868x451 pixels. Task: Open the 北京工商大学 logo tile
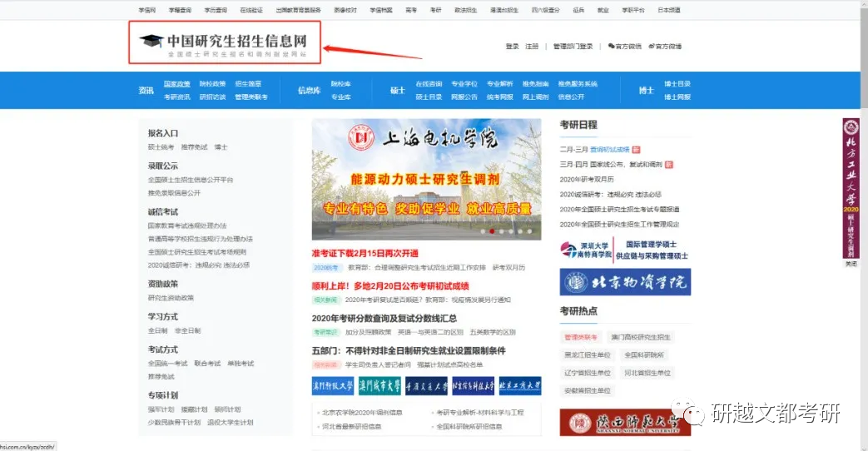[x=520, y=386]
